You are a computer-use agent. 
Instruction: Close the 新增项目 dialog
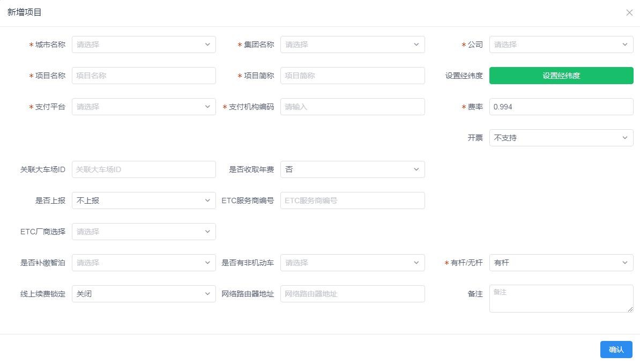pos(629,13)
